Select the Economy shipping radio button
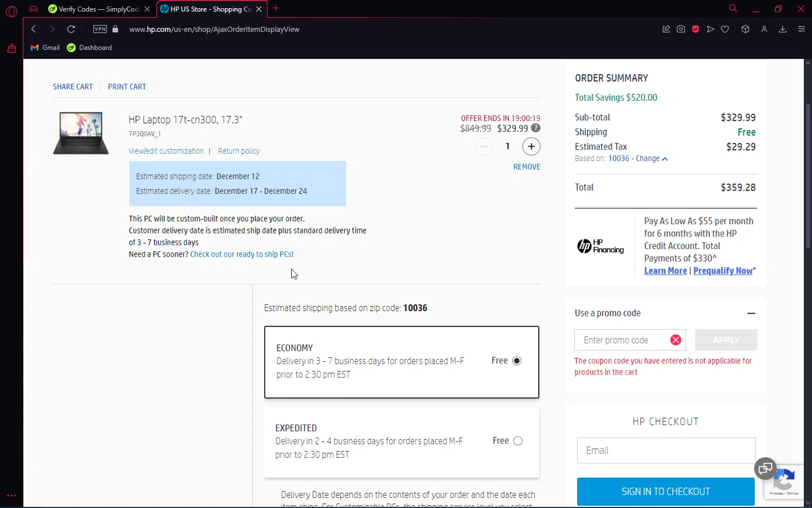Screen dimensions: 812x508 (517, 361)
